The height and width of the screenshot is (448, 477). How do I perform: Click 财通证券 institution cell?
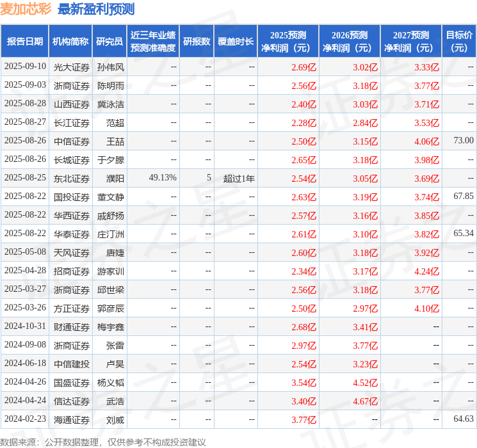(x=72, y=327)
